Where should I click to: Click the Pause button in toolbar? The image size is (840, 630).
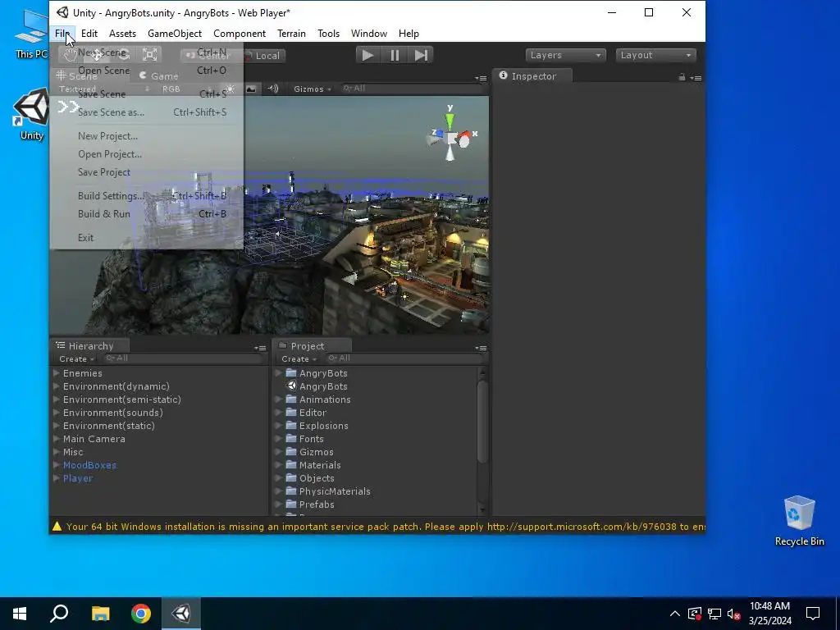[395, 55]
